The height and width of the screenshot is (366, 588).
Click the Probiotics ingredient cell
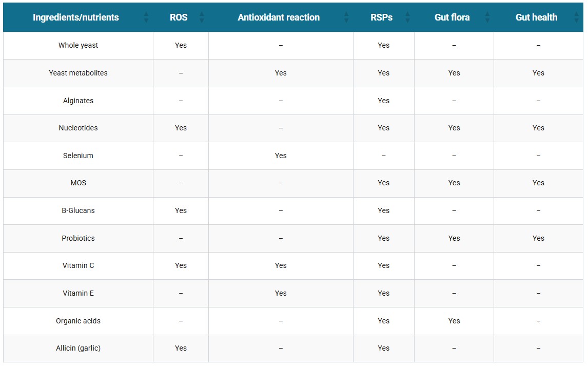(x=78, y=238)
